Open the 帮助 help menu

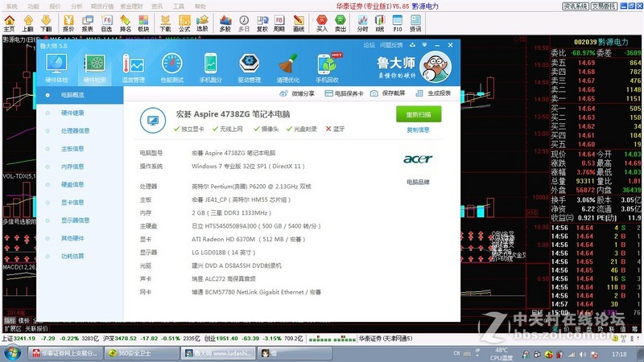tap(200, 6)
